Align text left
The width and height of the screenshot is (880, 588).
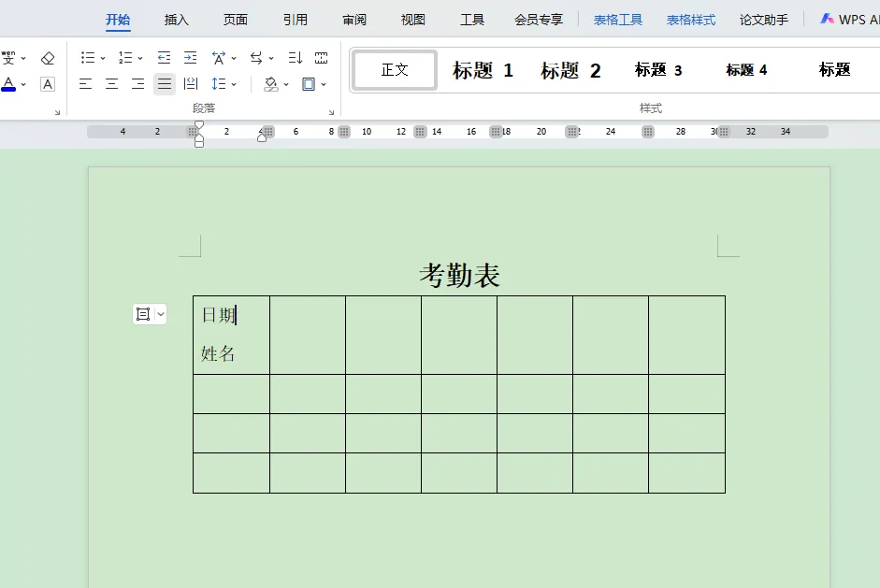[85, 84]
